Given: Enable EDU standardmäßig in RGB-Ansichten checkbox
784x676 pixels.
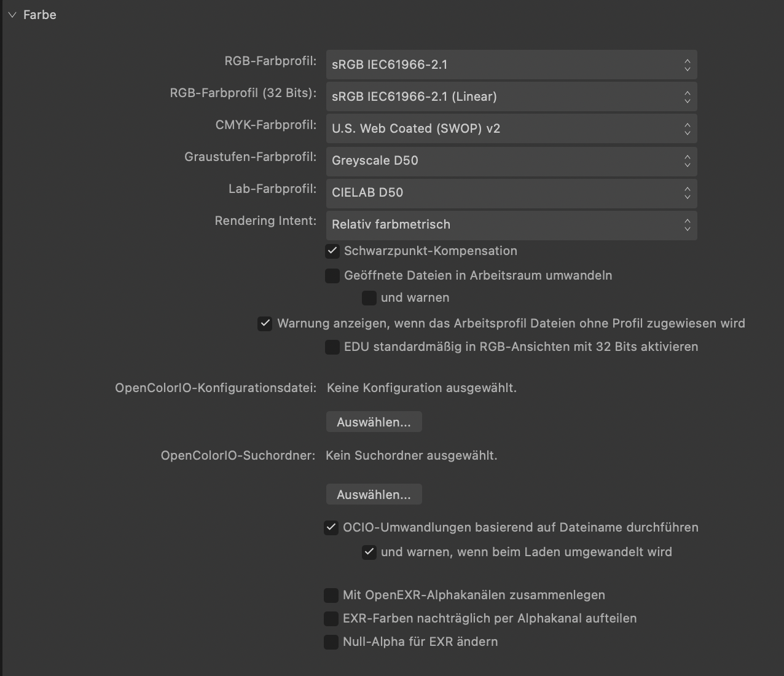Looking at the screenshot, I should coord(332,347).
